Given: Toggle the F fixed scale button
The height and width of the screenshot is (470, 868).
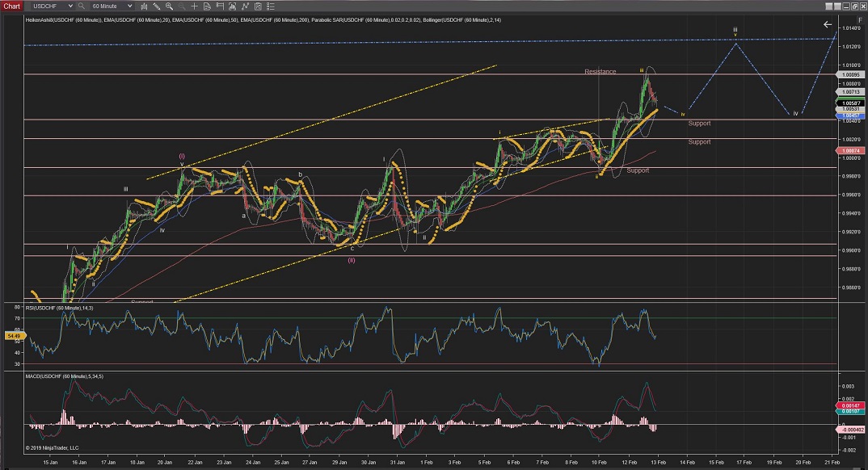Looking at the screenshot, I should [x=860, y=20].
